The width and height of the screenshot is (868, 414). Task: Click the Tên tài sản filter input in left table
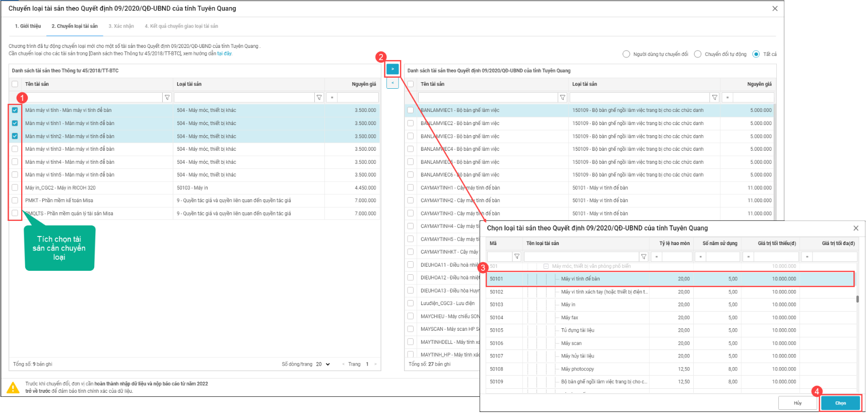93,97
